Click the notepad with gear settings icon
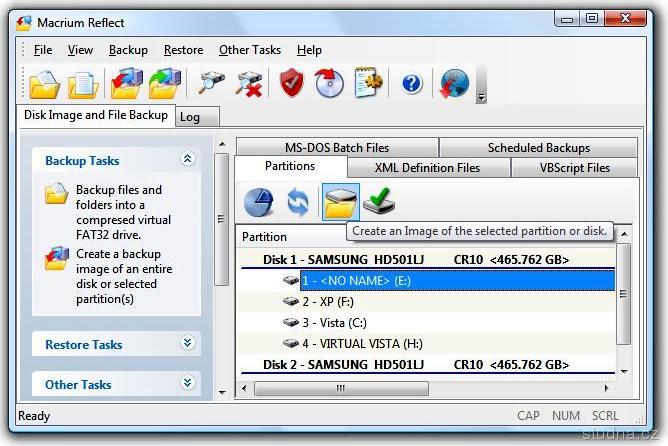 tap(369, 82)
